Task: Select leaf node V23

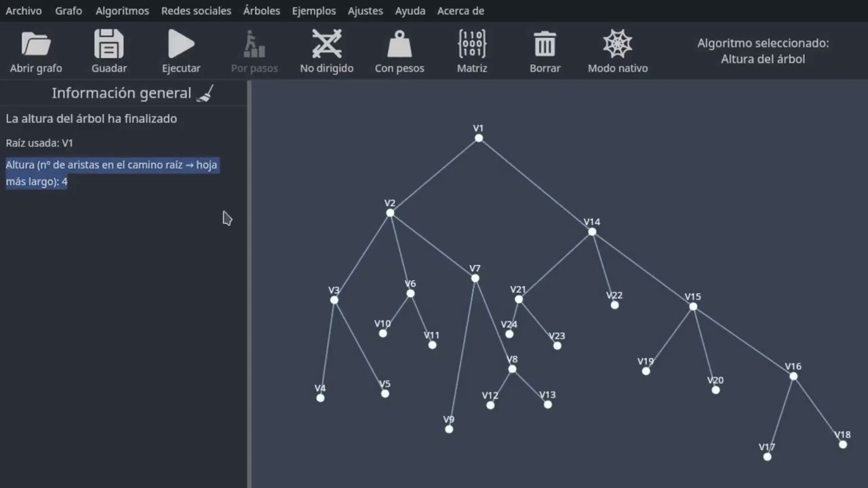Action: click(557, 346)
